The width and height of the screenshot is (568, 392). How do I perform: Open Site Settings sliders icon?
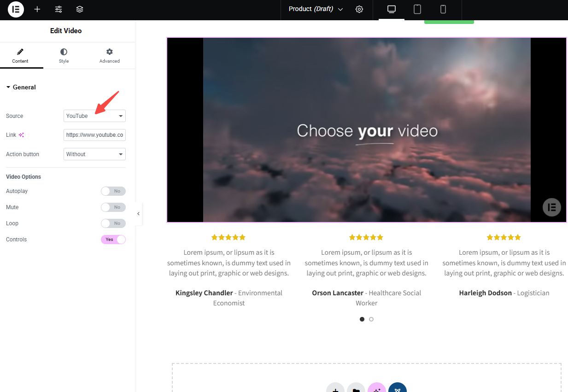click(59, 9)
